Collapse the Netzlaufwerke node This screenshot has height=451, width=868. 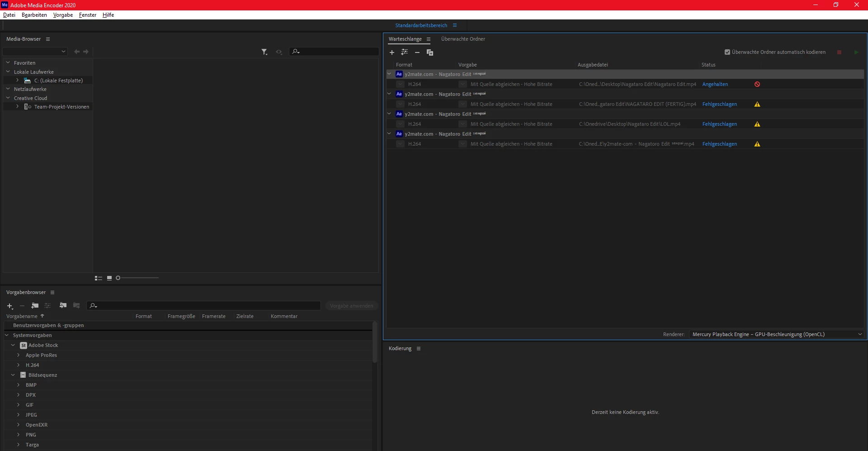pos(8,89)
